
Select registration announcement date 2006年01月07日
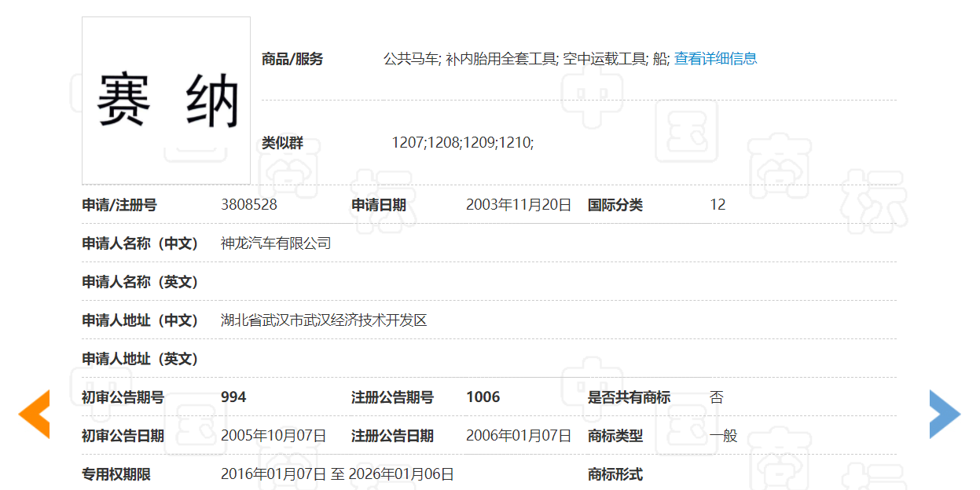(x=519, y=436)
